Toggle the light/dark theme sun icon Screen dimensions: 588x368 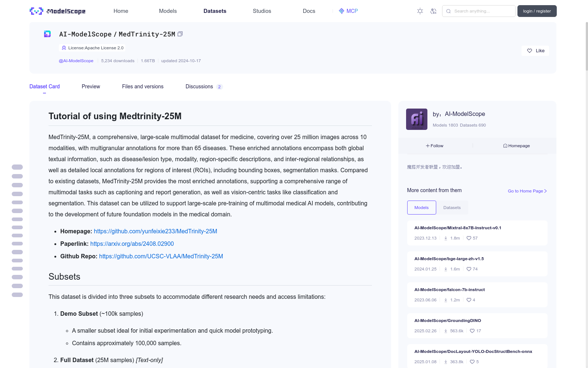click(x=420, y=11)
